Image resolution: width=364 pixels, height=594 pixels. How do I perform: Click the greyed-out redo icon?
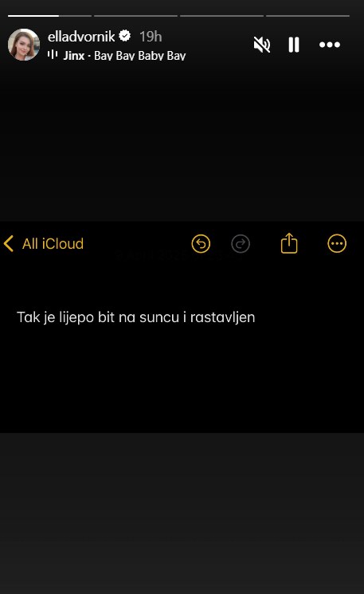[241, 244]
